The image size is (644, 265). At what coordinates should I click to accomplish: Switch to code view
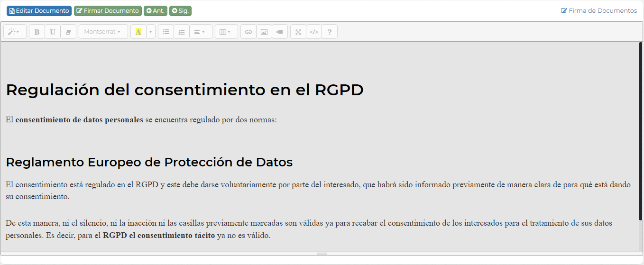click(313, 32)
